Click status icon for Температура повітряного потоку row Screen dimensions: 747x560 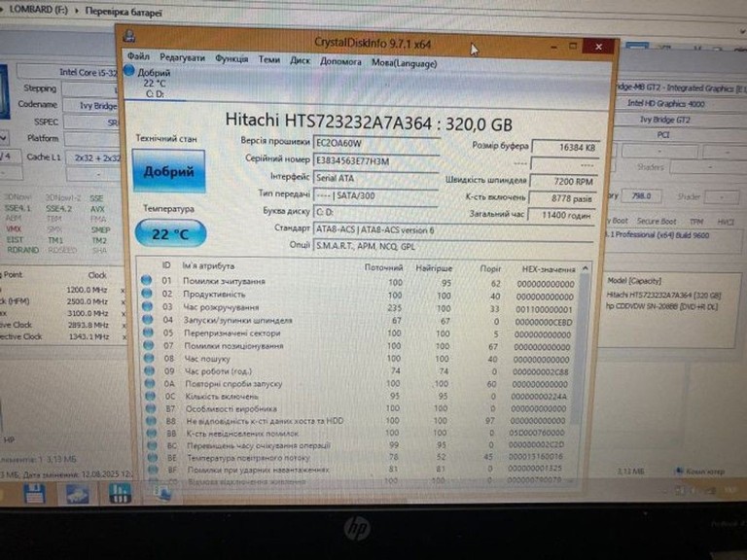point(153,457)
